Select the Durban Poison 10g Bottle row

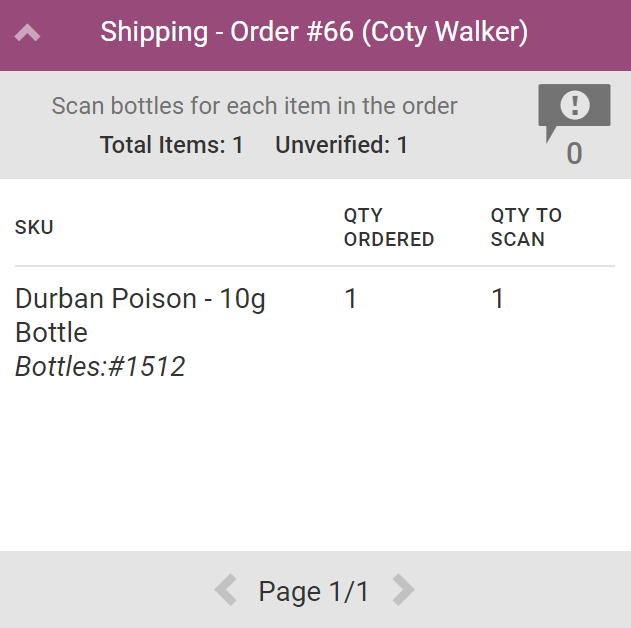tap(141, 315)
